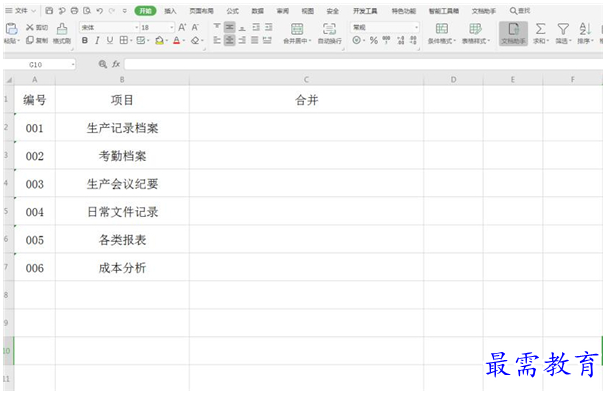Expand the borders dropdown arrow
This screenshot has width=607, height=396.
(x=131, y=41)
